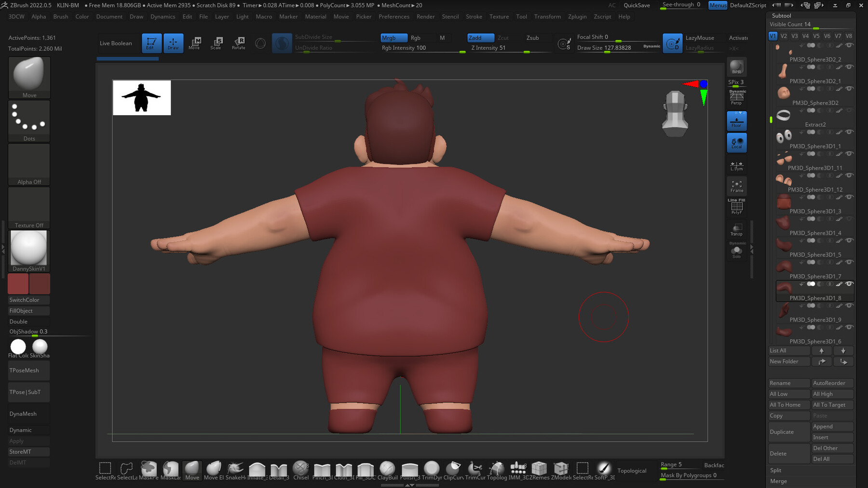This screenshot has height=488, width=868.
Task: Click the Duplicate subtool button
Action: pos(789,432)
